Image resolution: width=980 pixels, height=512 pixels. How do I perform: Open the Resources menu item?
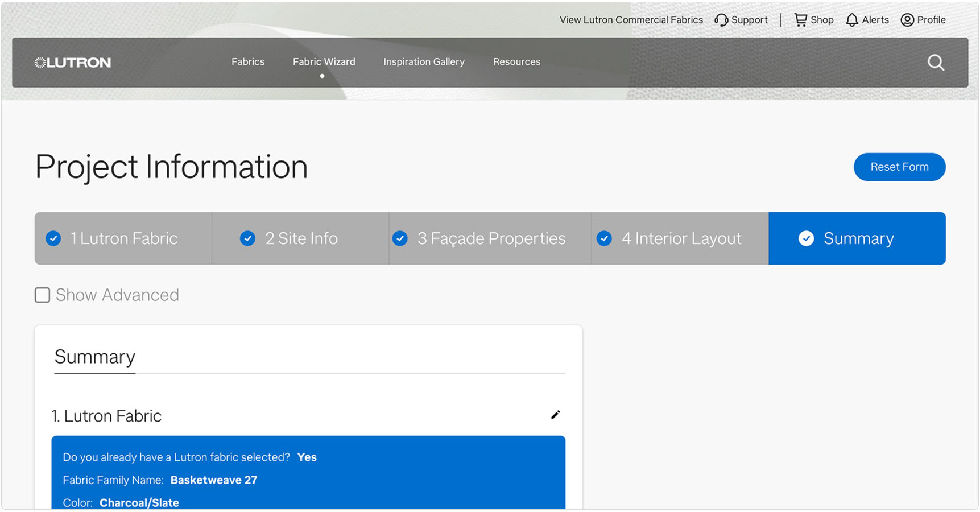516,61
